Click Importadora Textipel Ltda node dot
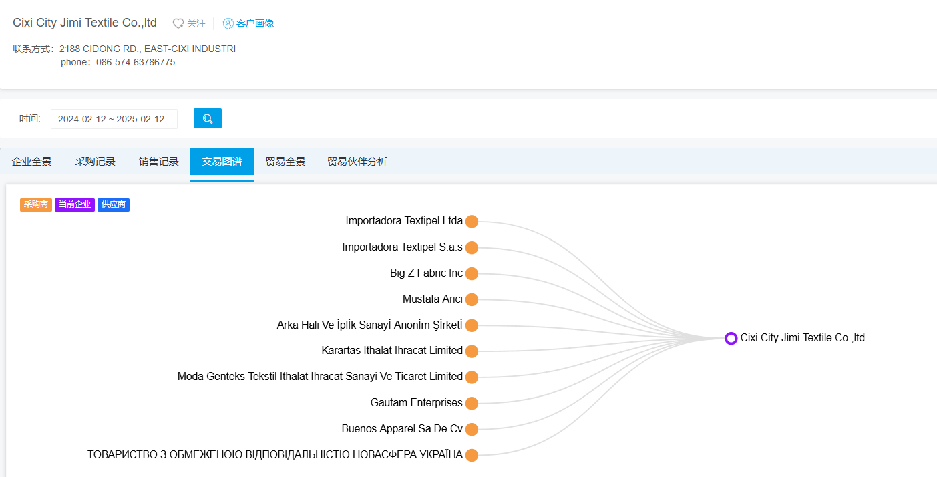 click(x=471, y=222)
